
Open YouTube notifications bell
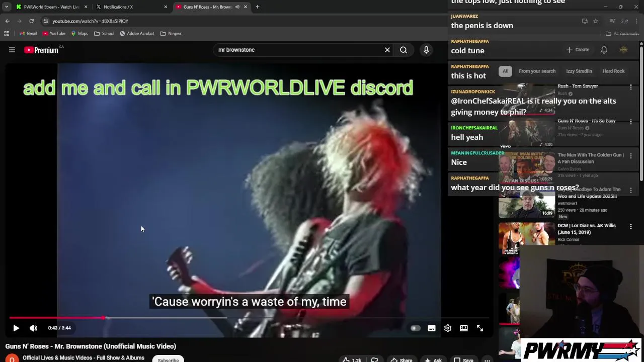604,50
